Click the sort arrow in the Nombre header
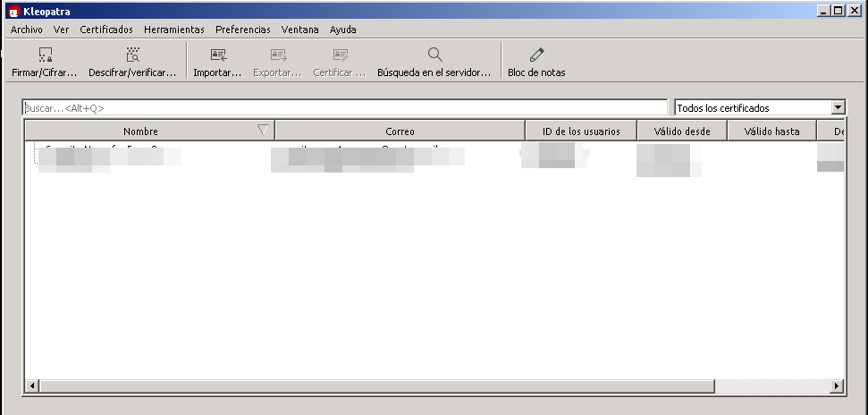868x415 pixels. [x=263, y=130]
